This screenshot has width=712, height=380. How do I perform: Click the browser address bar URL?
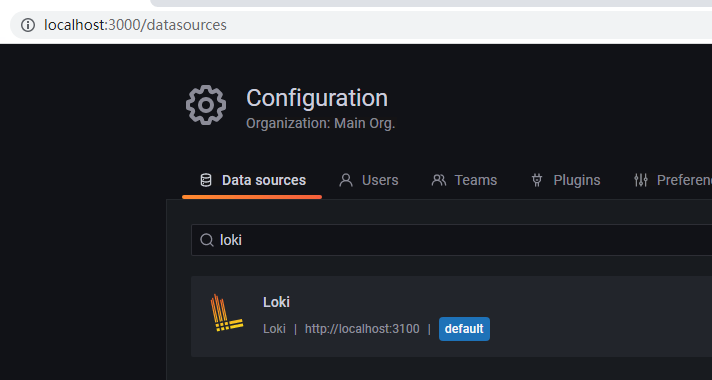pos(135,25)
